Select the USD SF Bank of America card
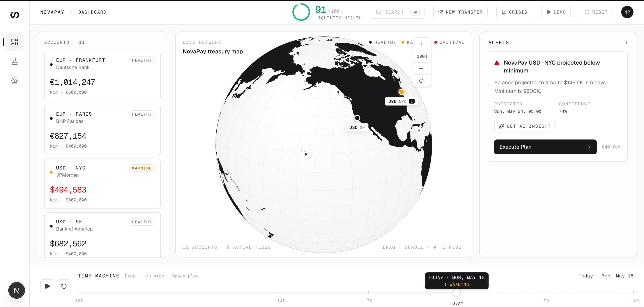Screen dimensions: 644x307 tap(103, 235)
